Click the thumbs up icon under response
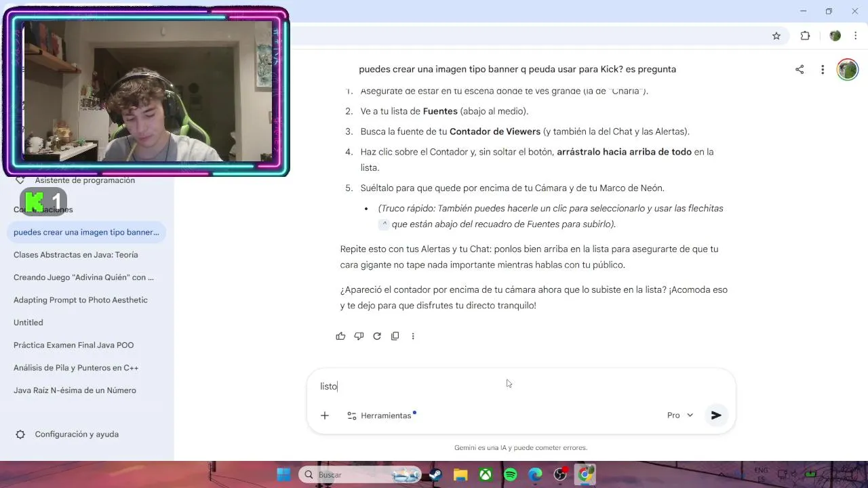This screenshot has width=868, height=488. (x=340, y=336)
